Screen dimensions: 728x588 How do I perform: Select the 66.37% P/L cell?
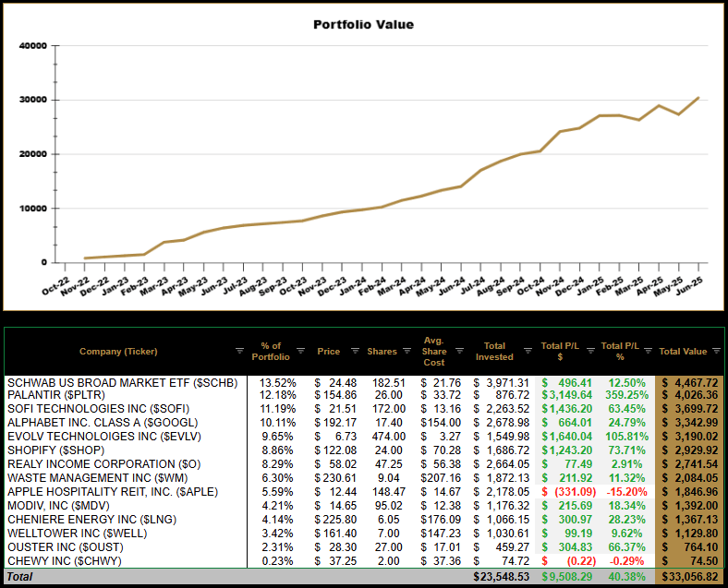(626, 547)
